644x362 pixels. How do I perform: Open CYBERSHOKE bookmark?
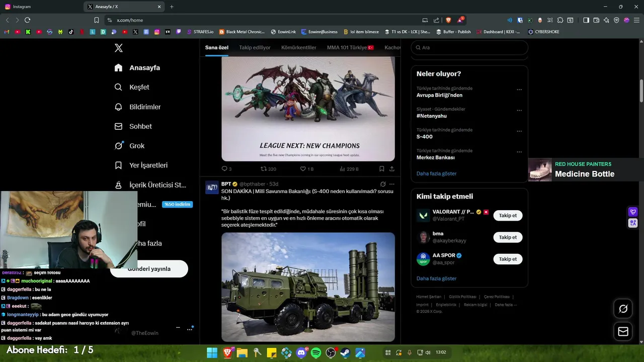pyautogui.click(x=544, y=32)
